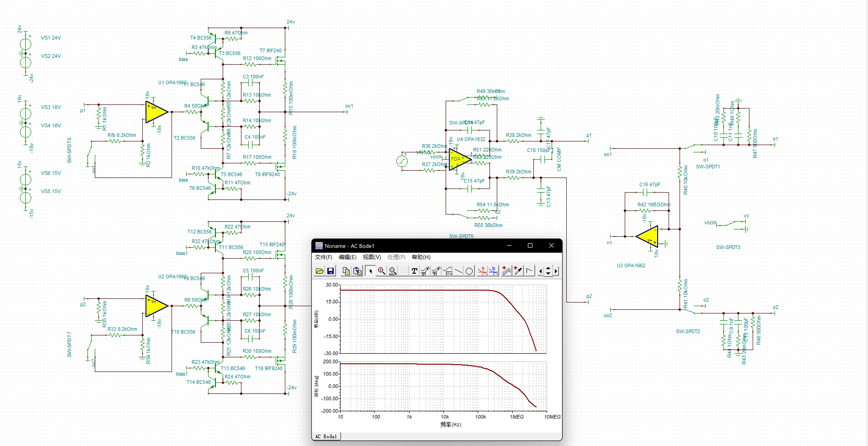The height and width of the screenshot is (446, 868).
Task: Activate cursor b marker tool
Action: pyautogui.click(x=494, y=271)
